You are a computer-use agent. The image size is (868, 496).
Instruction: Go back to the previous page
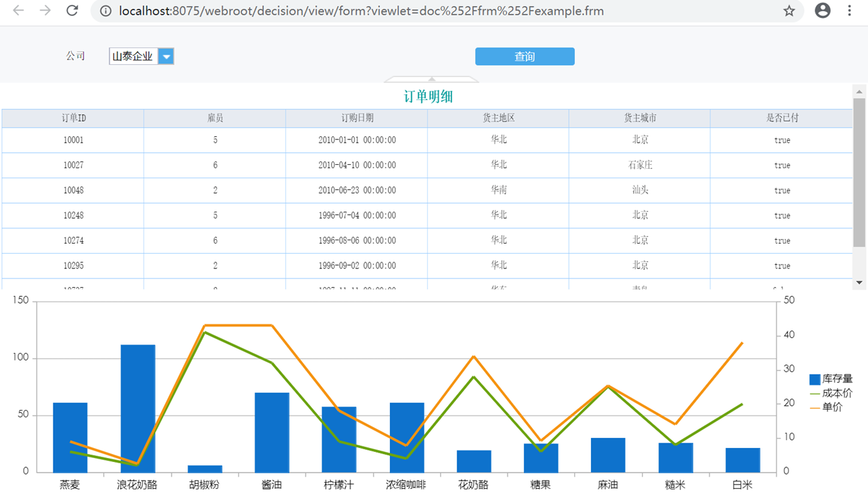tap(19, 11)
